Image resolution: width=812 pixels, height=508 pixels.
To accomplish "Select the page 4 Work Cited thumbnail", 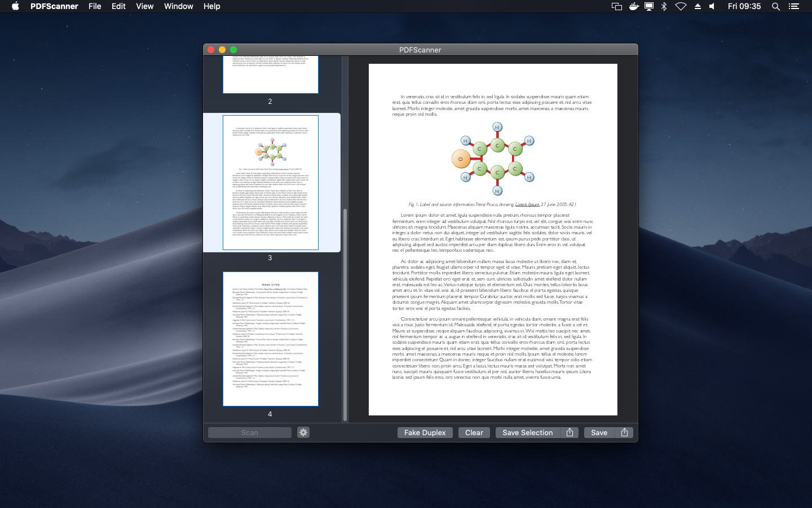I will (271, 339).
